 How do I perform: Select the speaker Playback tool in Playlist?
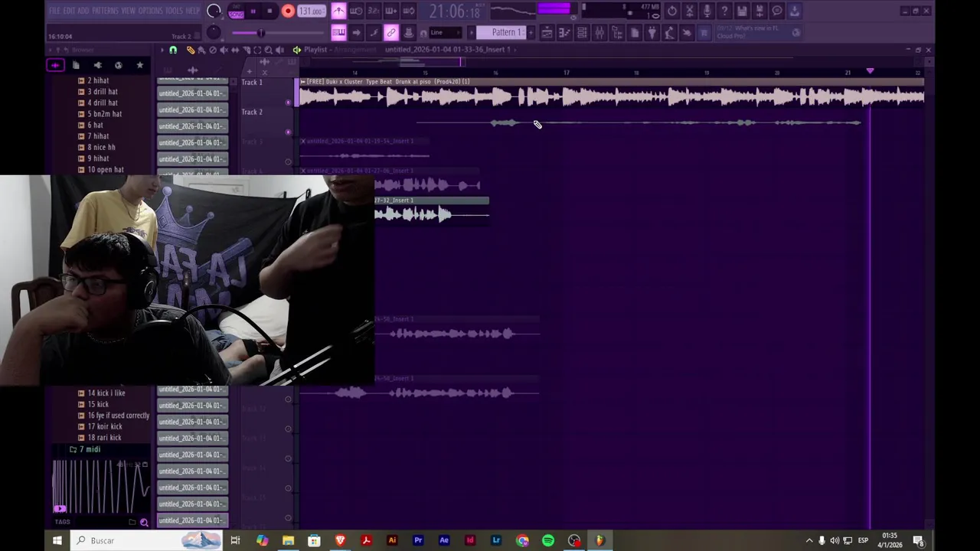pyautogui.click(x=279, y=50)
